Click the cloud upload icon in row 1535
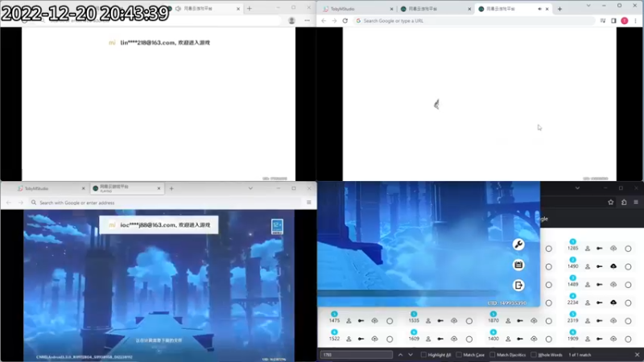This screenshot has width=644, height=362. [x=454, y=320]
